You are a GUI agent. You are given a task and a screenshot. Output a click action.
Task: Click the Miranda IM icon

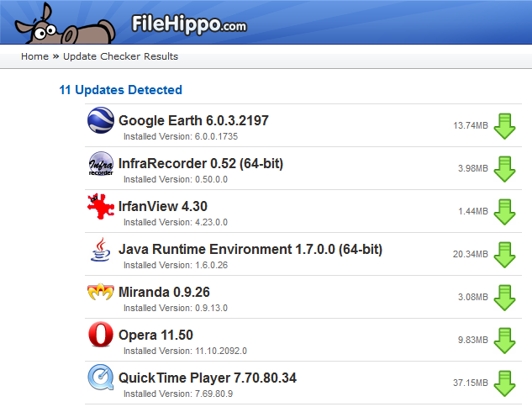click(x=100, y=292)
